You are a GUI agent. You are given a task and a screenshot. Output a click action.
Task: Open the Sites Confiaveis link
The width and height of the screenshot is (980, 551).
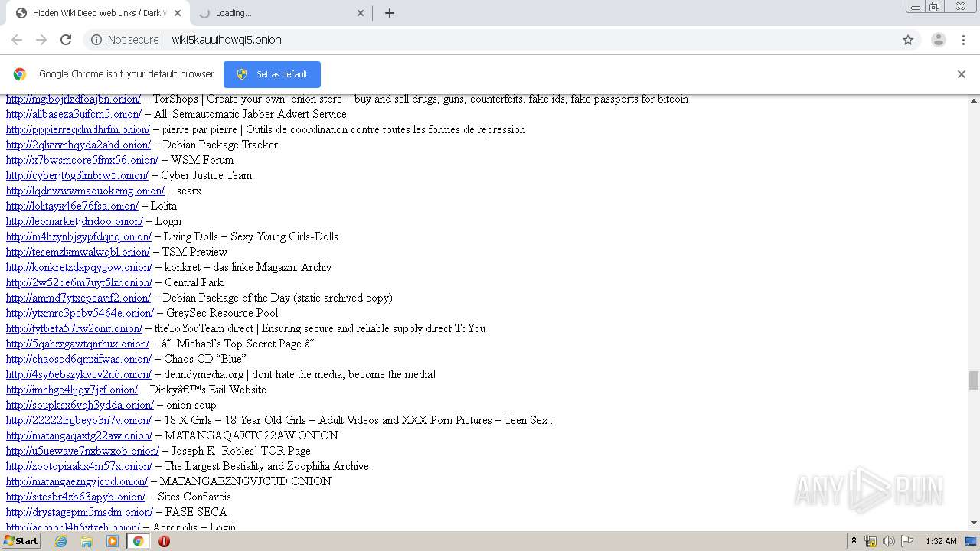76,497
